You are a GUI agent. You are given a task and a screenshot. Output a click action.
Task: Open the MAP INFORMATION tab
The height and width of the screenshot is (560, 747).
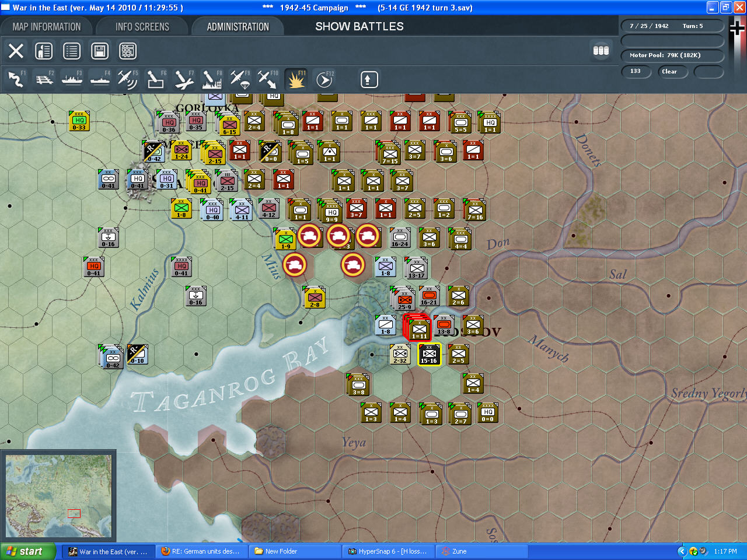click(x=47, y=27)
